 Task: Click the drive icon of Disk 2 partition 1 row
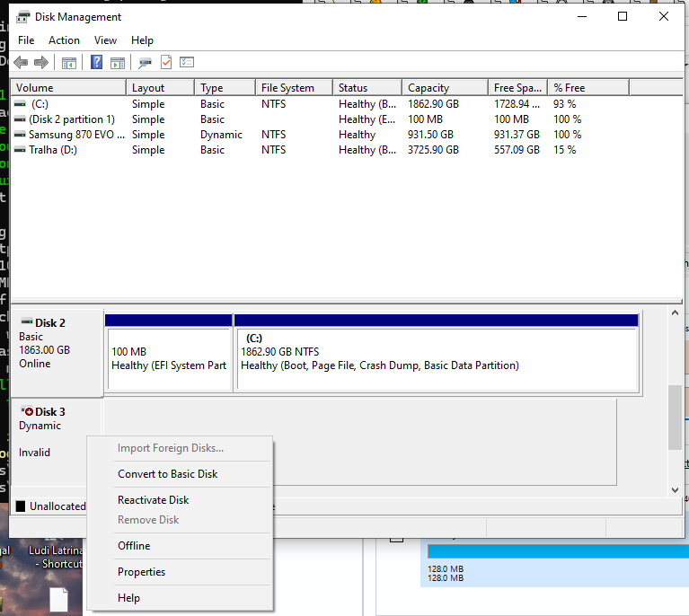tap(20, 119)
